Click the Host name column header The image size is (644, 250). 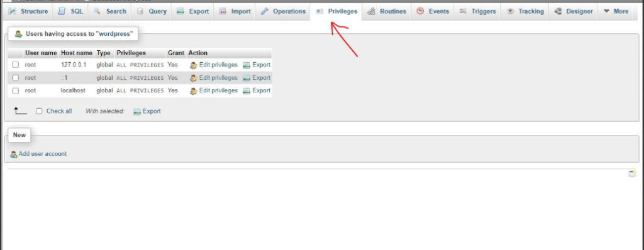coord(77,53)
